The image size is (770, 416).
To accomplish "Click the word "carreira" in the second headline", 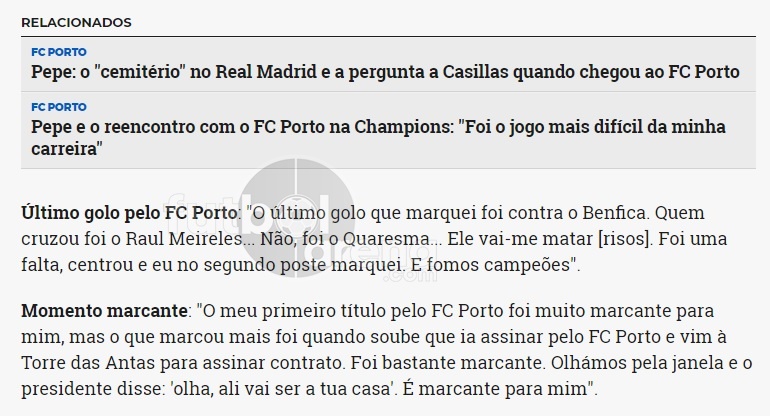I will (x=64, y=148).
